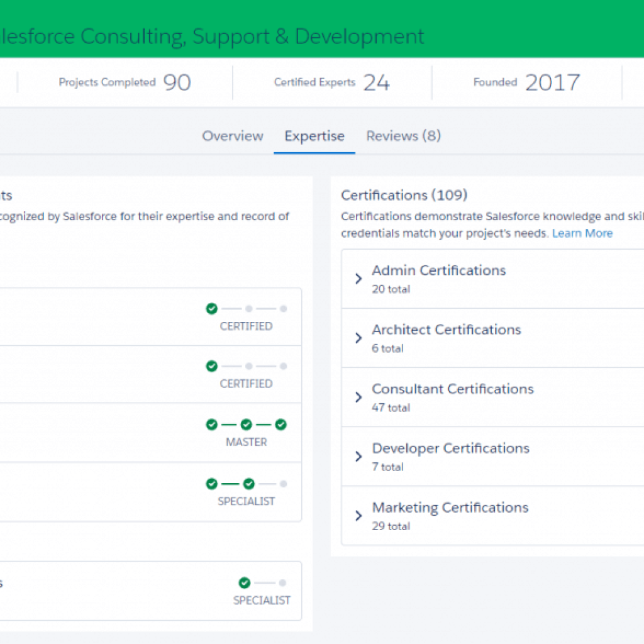Click the Admin Certifications heading

(x=438, y=270)
